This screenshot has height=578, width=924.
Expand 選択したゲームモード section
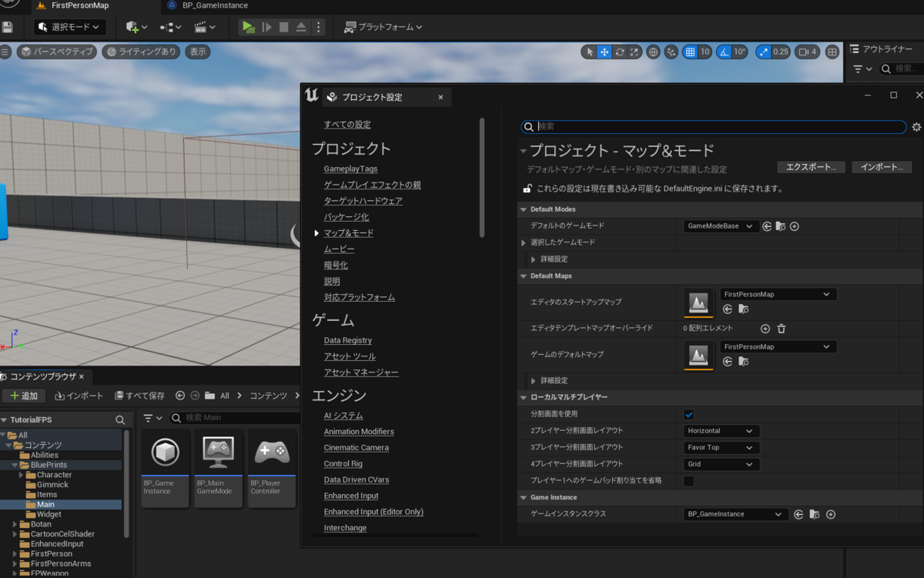click(524, 242)
